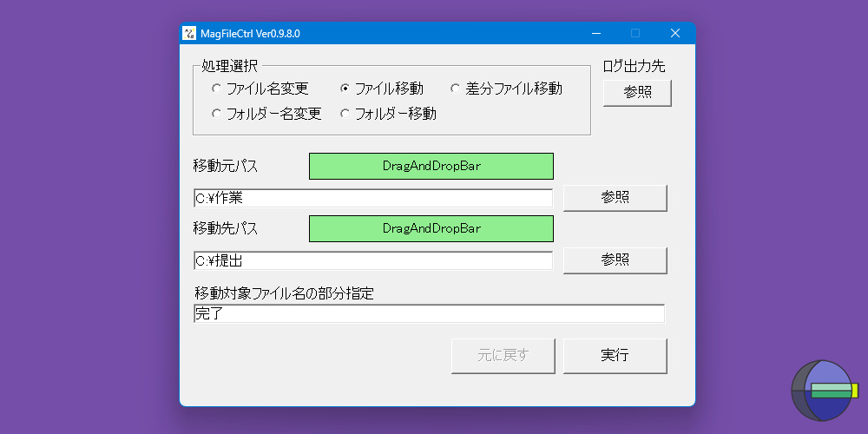The image size is (868, 434).
Task: Click the 移動先パス label
Action: point(226,228)
